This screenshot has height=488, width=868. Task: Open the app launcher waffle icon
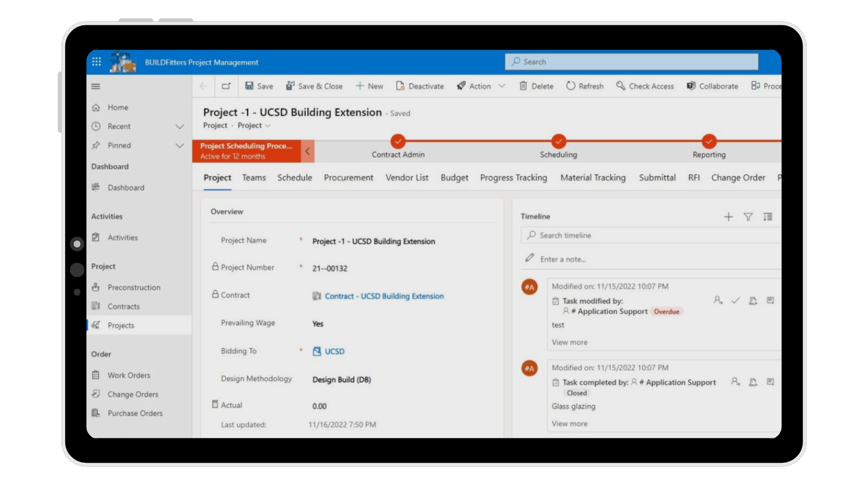(96, 62)
